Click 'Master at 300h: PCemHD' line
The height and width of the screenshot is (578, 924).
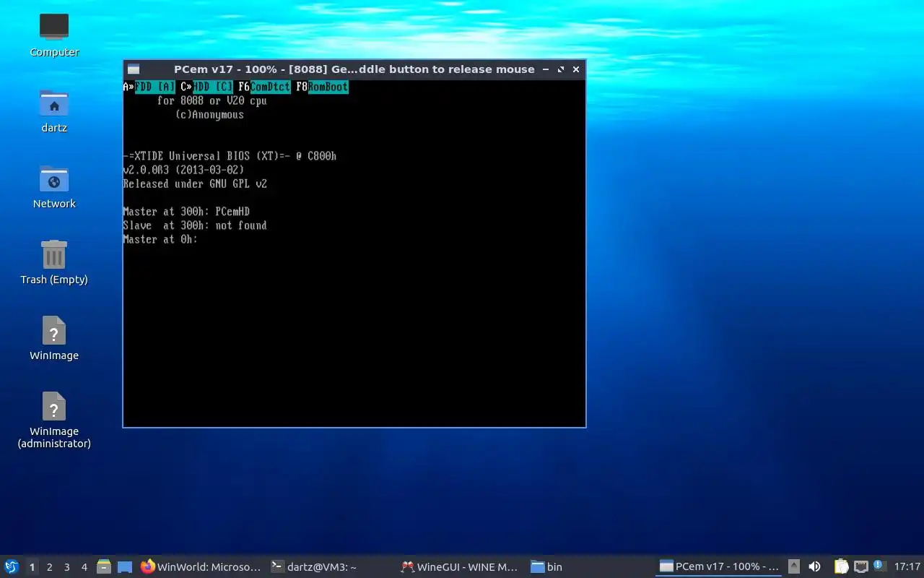click(x=186, y=212)
